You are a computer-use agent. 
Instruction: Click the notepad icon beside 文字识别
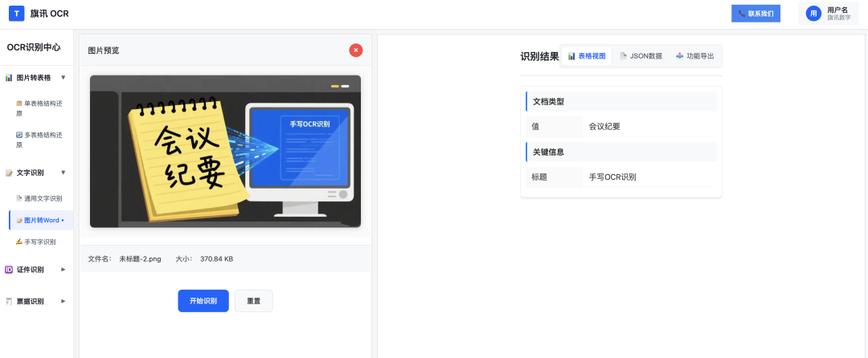[x=9, y=173]
